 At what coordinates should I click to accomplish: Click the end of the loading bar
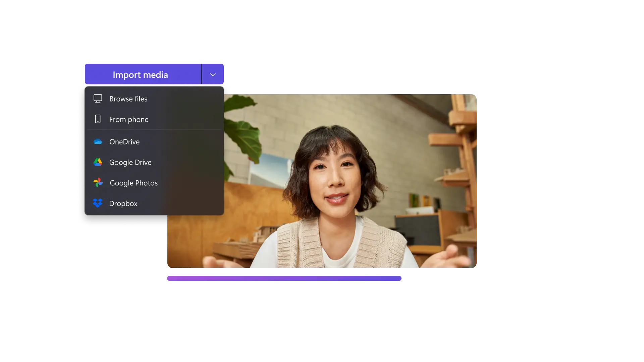(x=399, y=278)
